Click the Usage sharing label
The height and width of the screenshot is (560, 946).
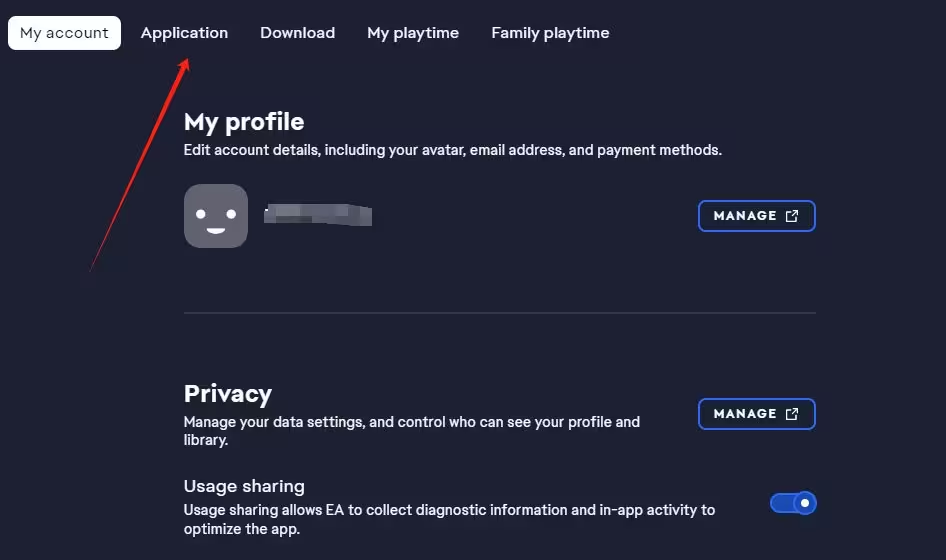coord(244,486)
